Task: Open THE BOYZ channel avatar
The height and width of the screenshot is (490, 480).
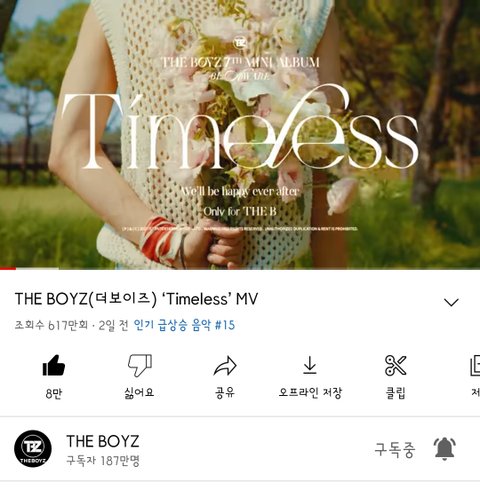Action: click(33, 449)
